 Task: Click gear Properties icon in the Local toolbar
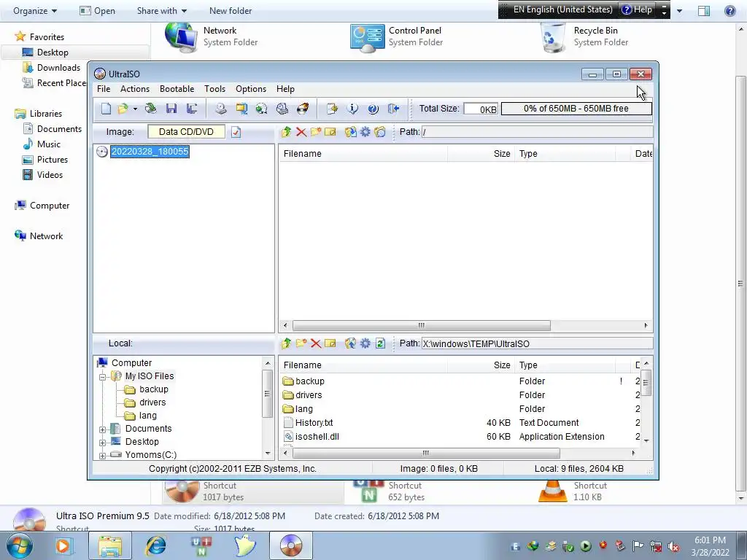pos(365,343)
